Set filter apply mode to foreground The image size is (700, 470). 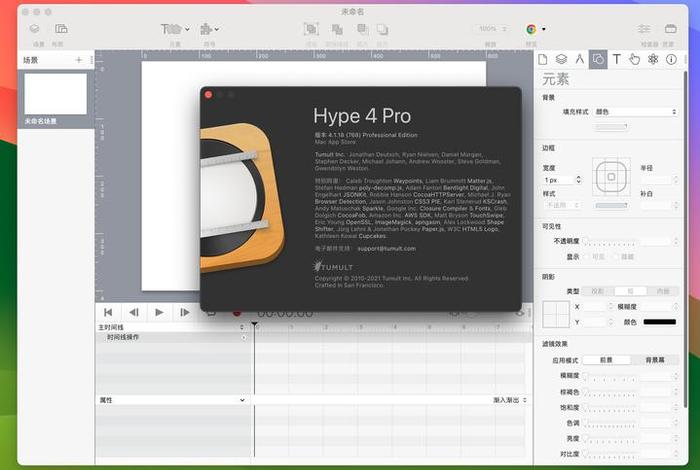[x=606, y=360]
